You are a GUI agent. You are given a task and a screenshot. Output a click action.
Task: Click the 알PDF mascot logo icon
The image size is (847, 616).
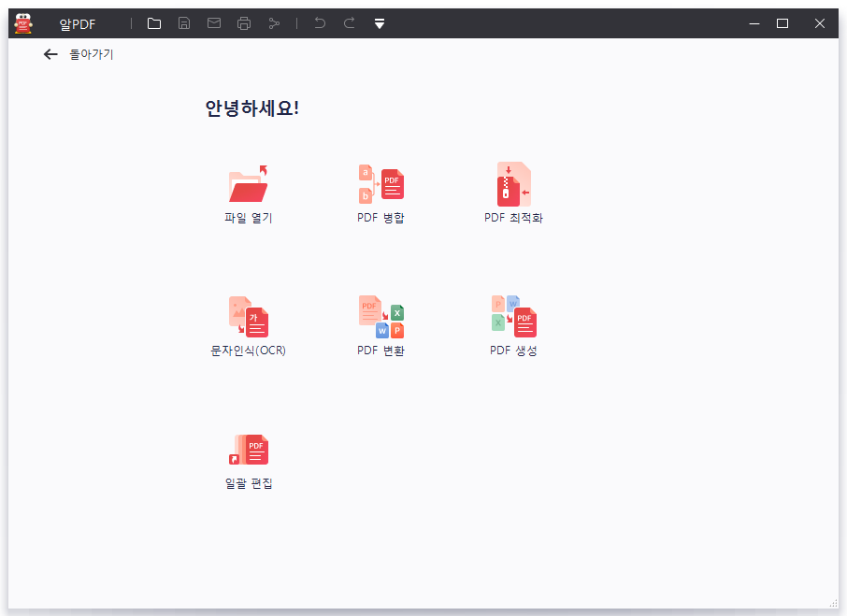click(x=23, y=23)
